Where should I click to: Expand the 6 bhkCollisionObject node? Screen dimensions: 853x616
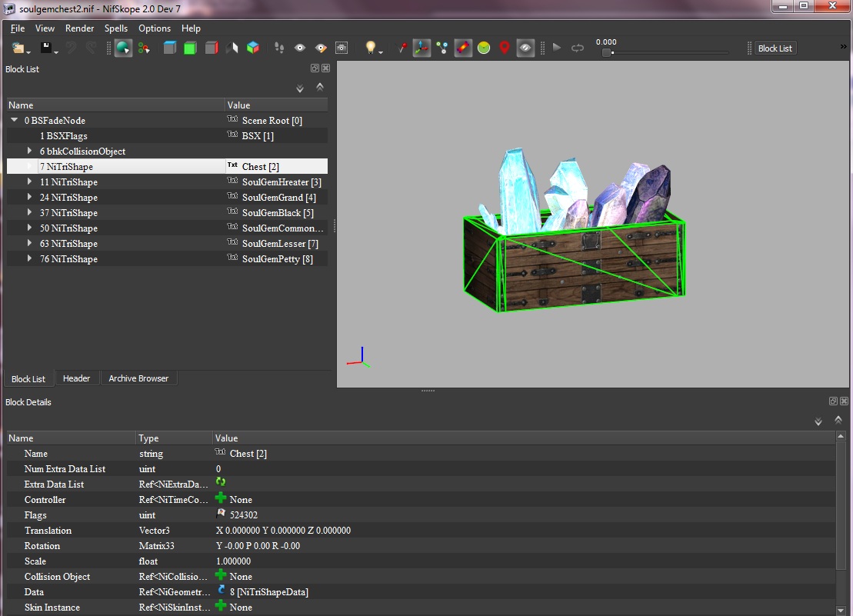tap(29, 151)
